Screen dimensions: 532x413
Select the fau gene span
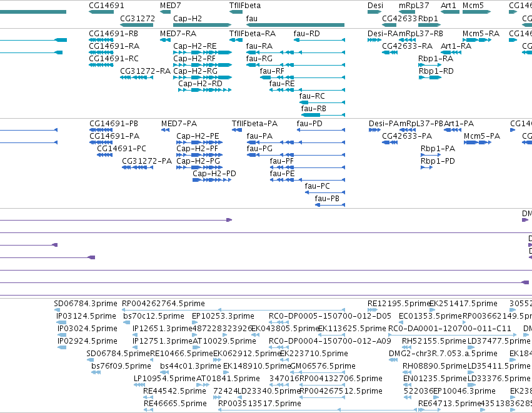295,25
